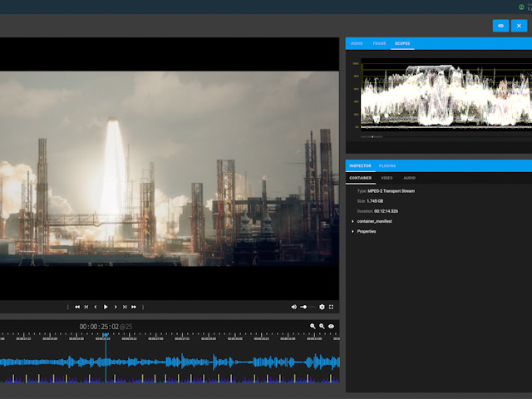Toggle timeline visibility eye icon

pos(331,326)
